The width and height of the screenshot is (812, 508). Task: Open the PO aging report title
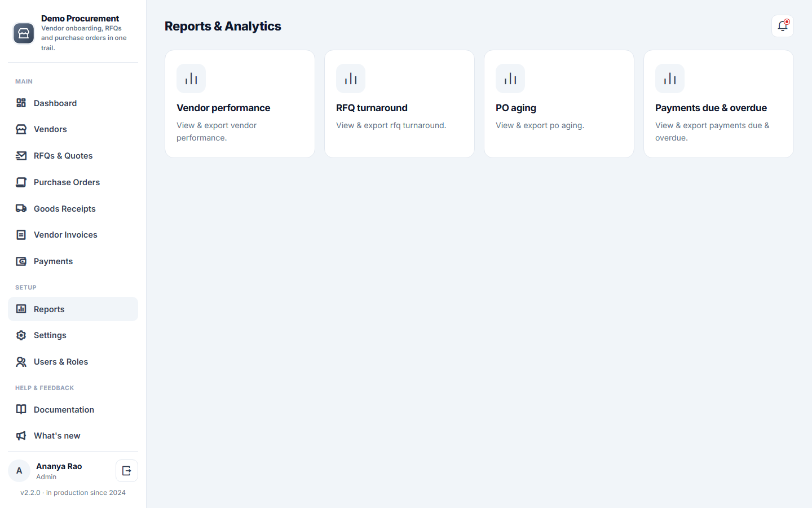[x=516, y=108]
